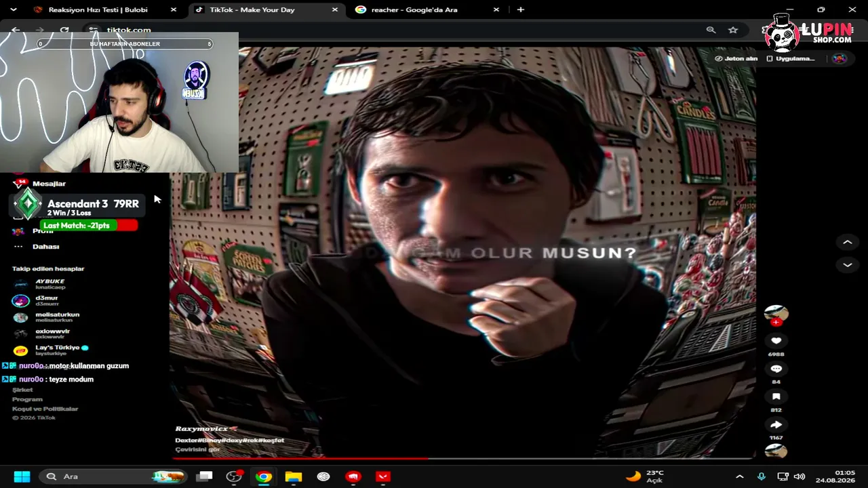
Task: Open the Chrome zoom magnifier icon
Action: pos(711,30)
